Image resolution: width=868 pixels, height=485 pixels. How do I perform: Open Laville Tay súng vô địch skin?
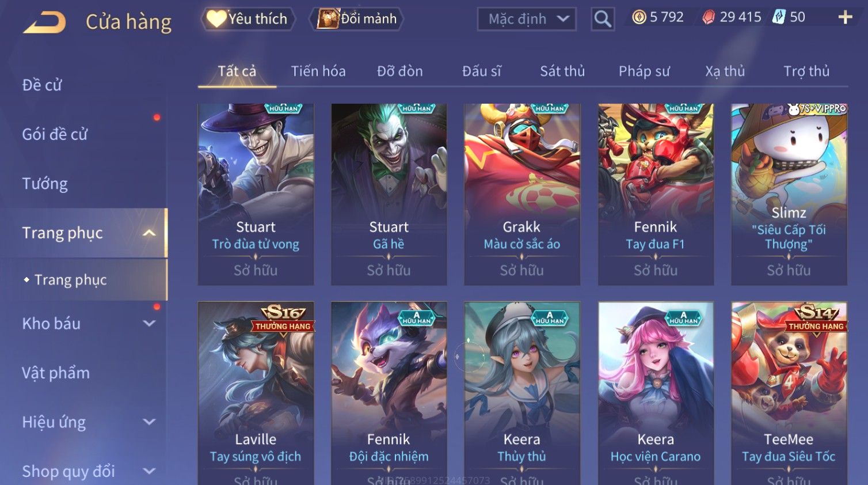(x=256, y=393)
